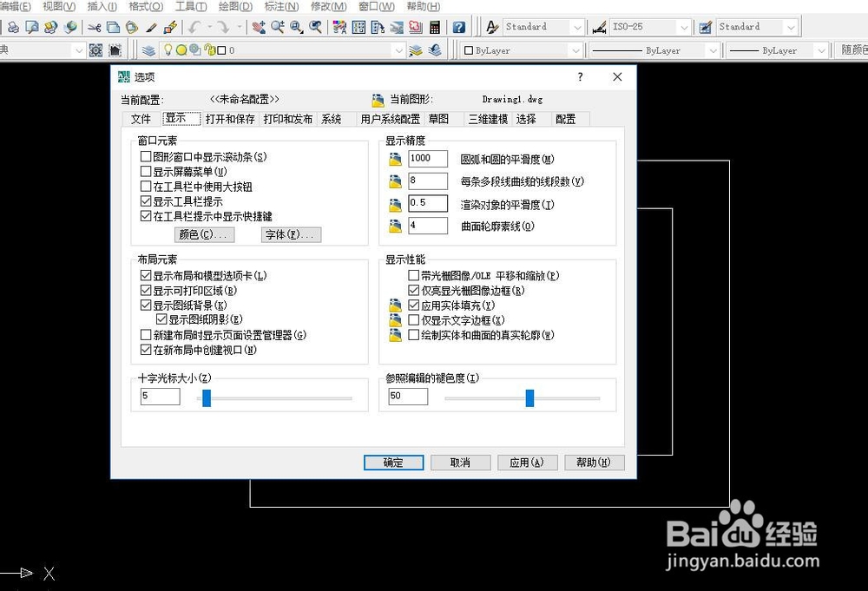Select the Match Properties brush icon
The width and height of the screenshot is (868, 591).
pos(151,27)
